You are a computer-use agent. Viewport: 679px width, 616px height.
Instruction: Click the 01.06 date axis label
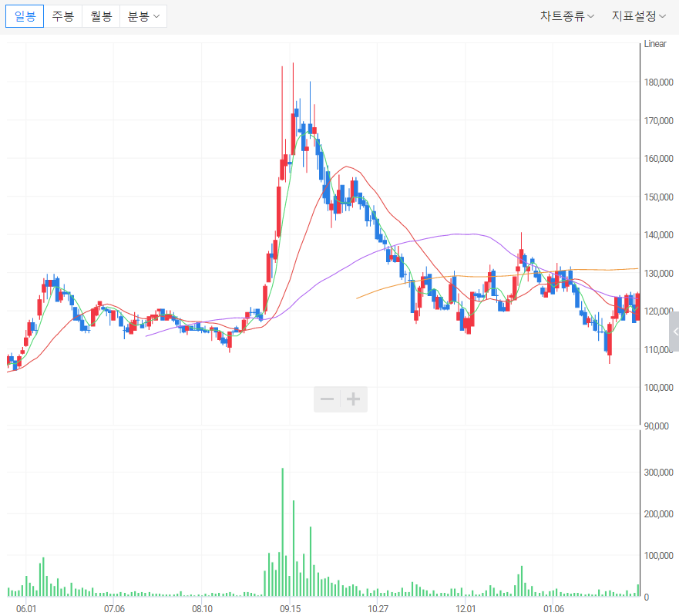(554, 608)
